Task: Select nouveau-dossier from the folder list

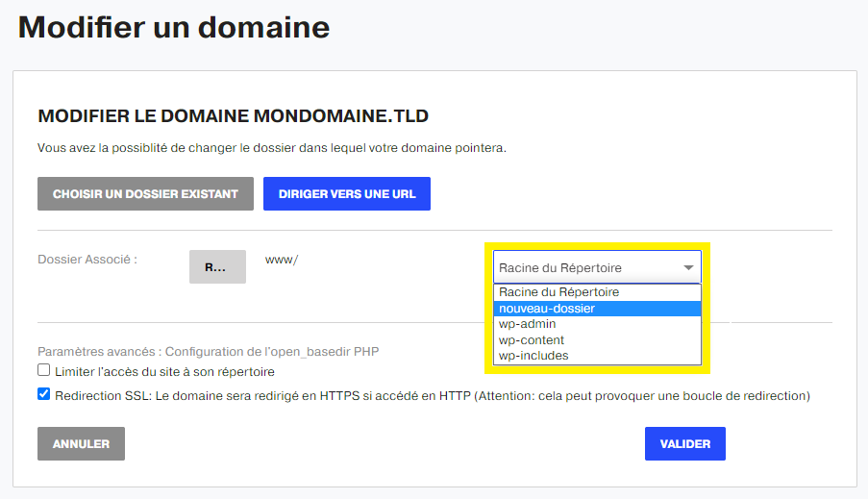Action: (x=597, y=309)
